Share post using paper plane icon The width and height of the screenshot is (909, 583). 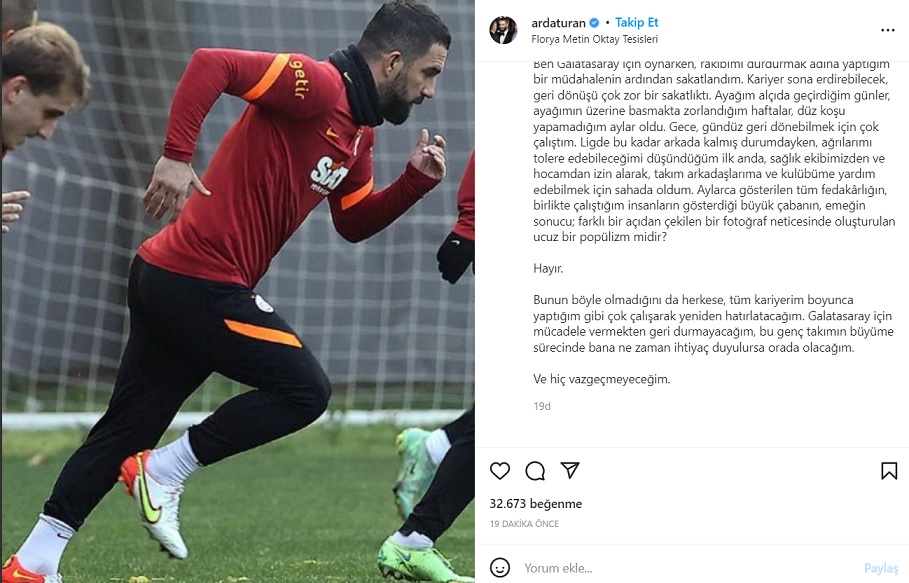point(570,470)
